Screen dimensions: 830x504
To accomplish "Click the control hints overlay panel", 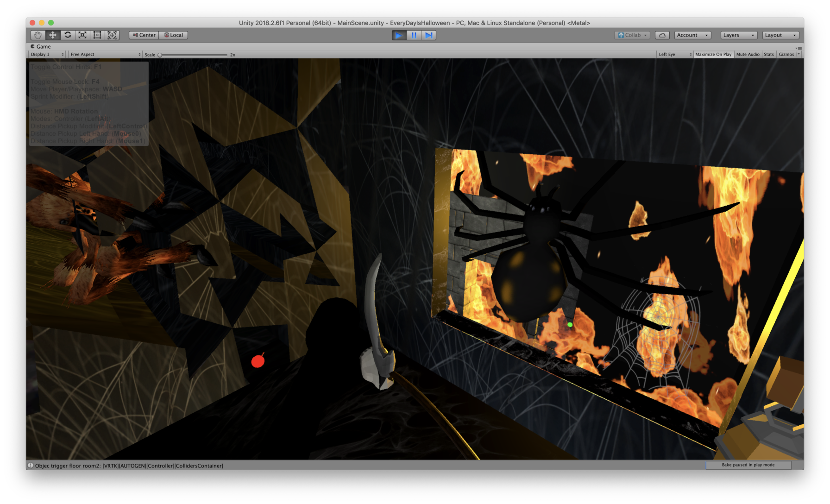I will click(89, 104).
